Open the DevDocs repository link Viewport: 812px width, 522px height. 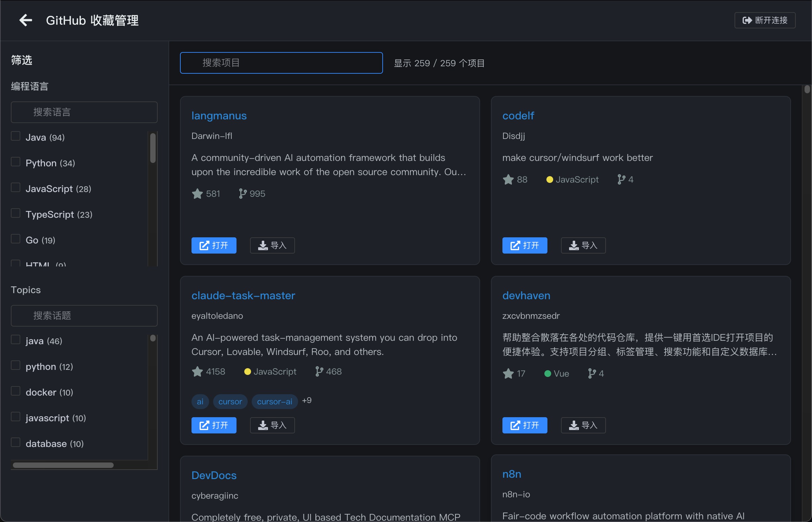coord(214,475)
